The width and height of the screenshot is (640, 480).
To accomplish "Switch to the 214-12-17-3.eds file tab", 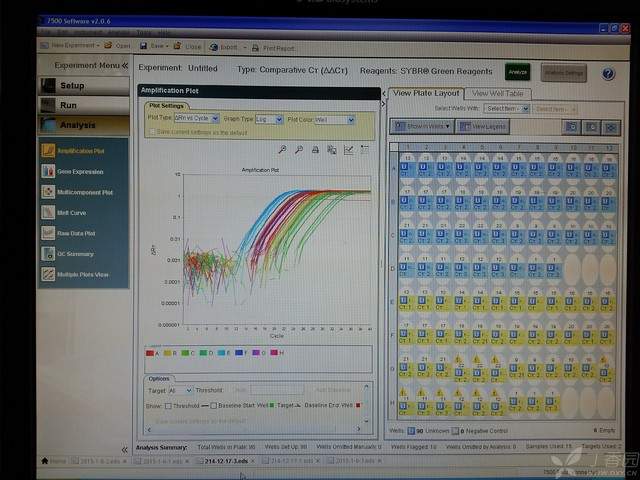I will pyautogui.click(x=226, y=461).
